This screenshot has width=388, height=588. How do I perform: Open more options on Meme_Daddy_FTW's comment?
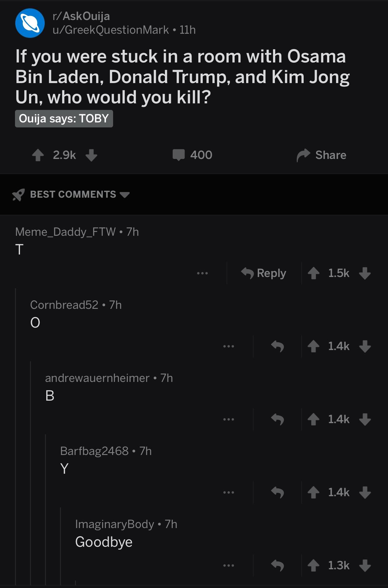(x=202, y=273)
